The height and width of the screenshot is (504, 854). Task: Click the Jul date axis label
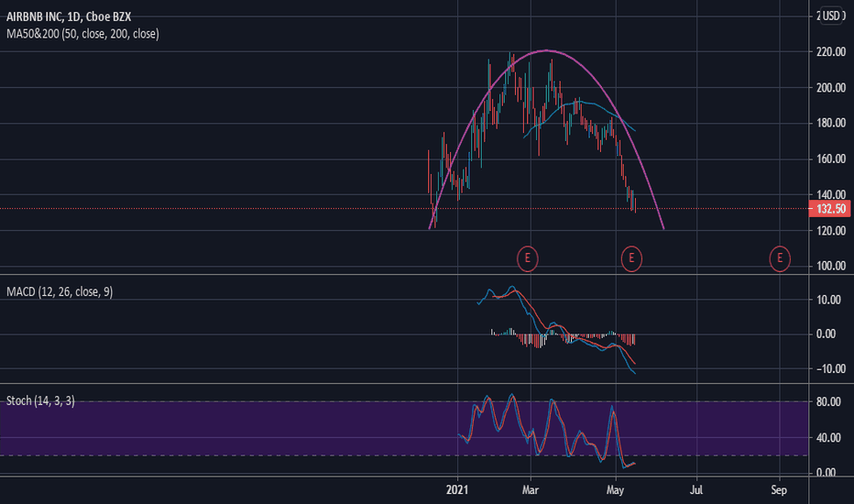(696, 490)
